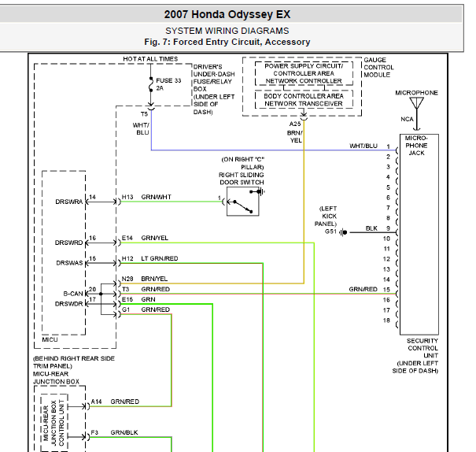
Task: Click "(UNDER LEFT SIDE OF DASH)" below the security unit
Action: 415,367
